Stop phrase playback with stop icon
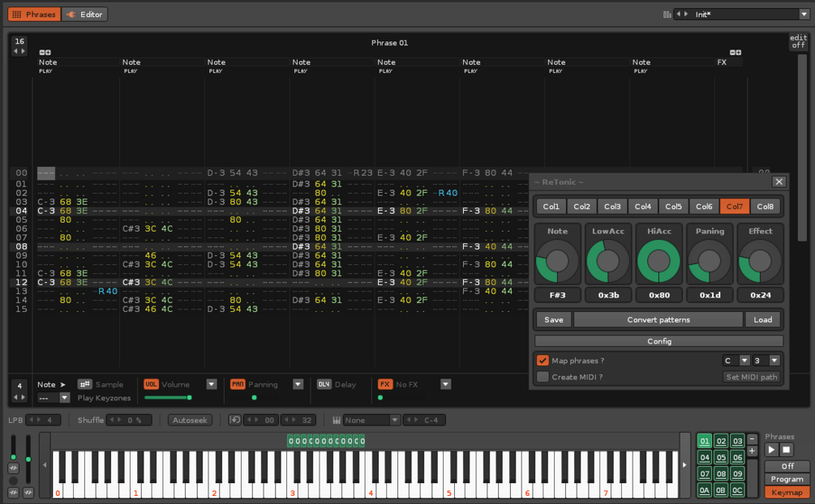 [786, 450]
